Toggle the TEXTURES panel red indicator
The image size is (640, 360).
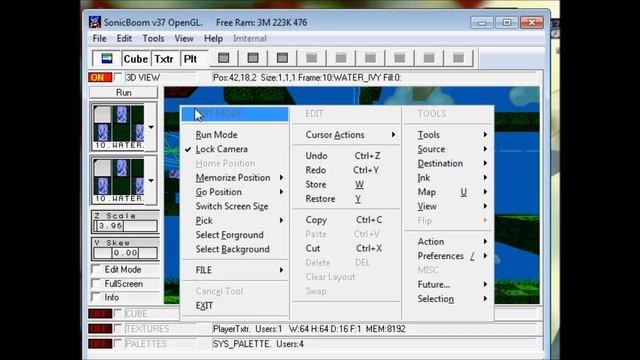[100, 329]
